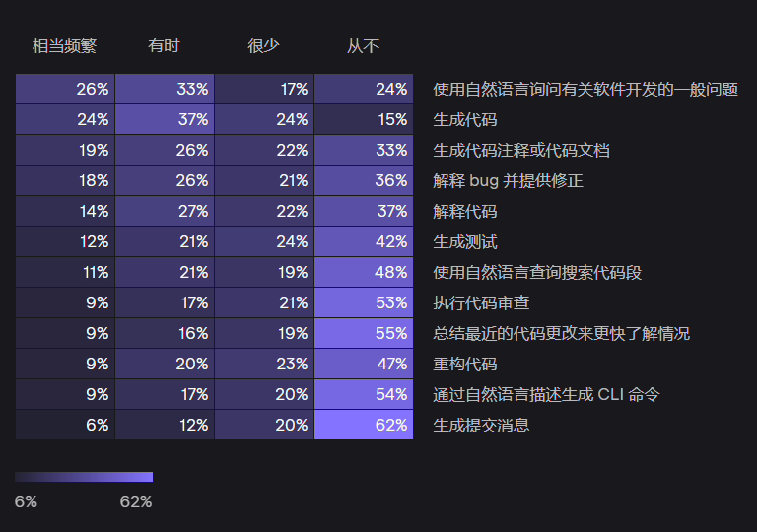Click the 从不 column header
Screen dimensions: 757x532
pyautogui.click(x=363, y=46)
